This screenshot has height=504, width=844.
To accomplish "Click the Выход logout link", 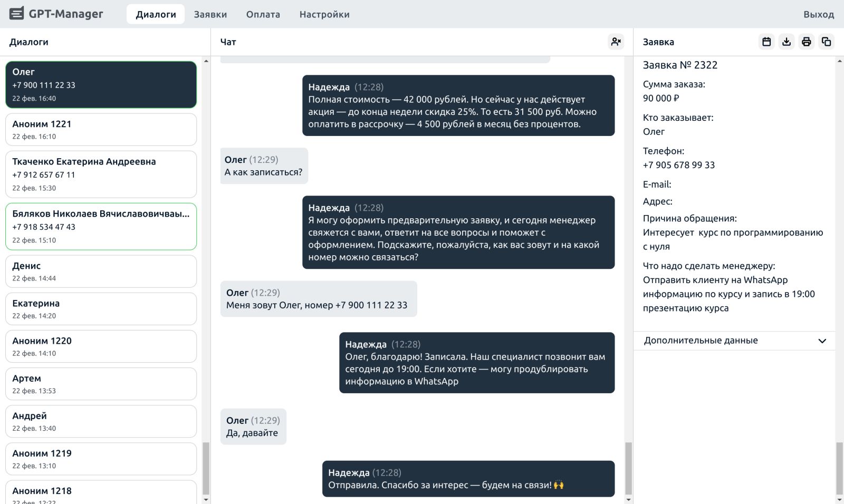I will coord(818,14).
